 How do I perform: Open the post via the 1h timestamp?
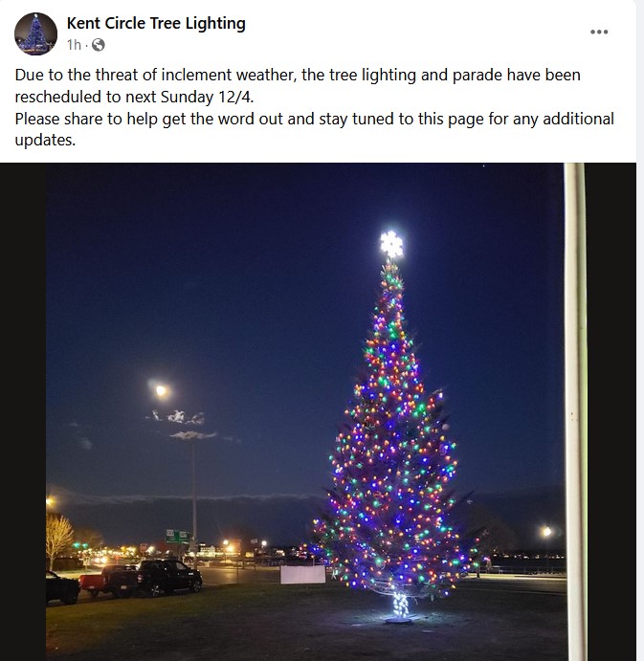(74, 45)
